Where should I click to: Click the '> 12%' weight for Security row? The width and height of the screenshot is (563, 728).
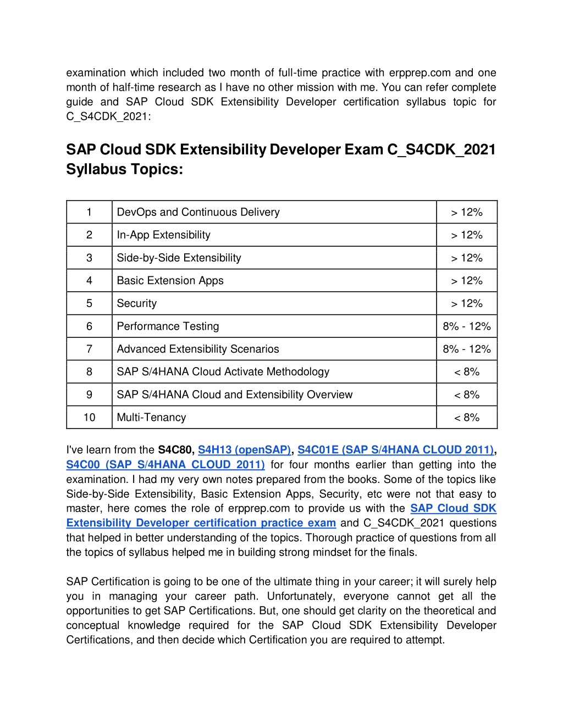(467, 303)
